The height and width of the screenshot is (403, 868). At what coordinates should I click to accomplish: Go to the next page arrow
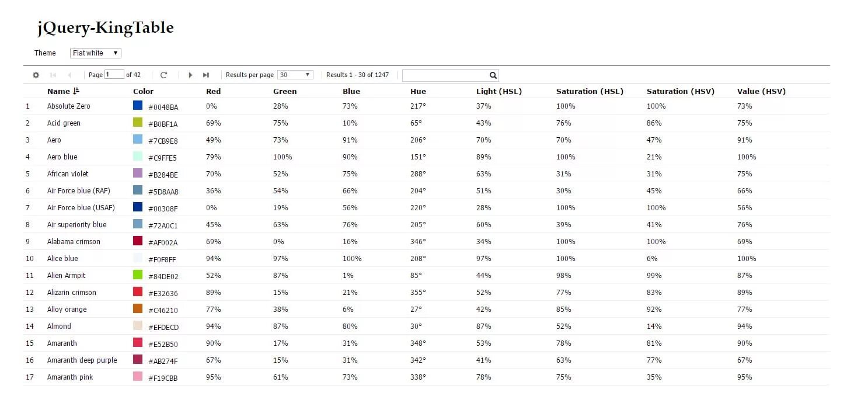pyautogui.click(x=190, y=75)
